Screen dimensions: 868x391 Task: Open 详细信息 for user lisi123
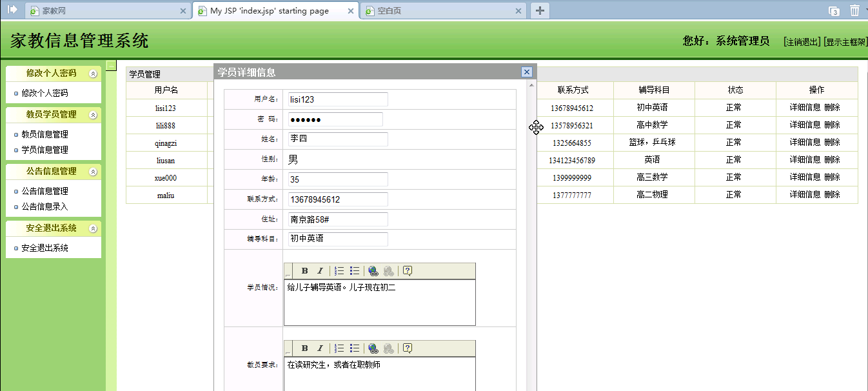point(805,107)
